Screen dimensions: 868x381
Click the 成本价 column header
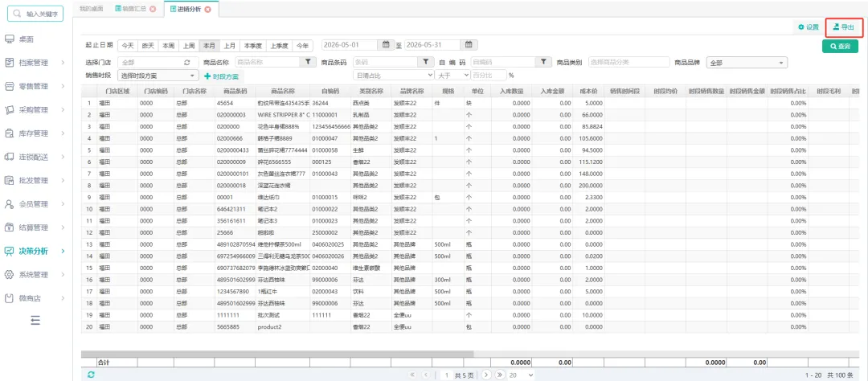pos(588,91)
